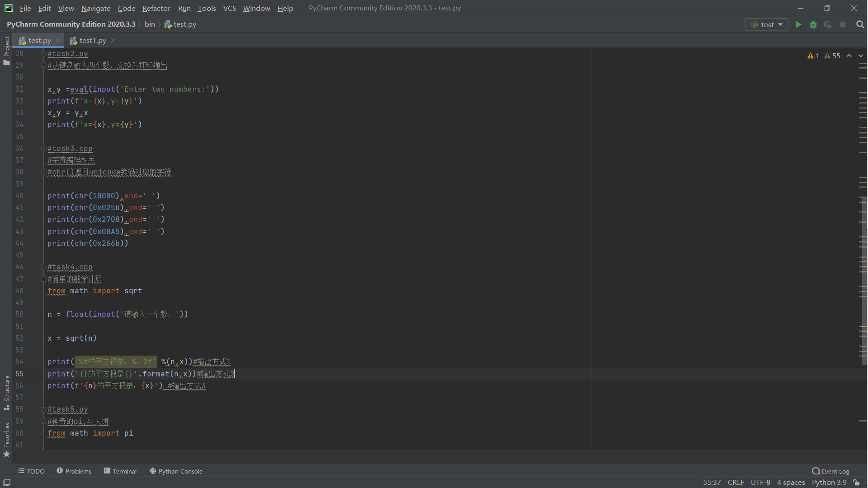Jump to the next highlighted error with the down arrow
Image resolution: width=868 pixels, height=488 pixels.
click(x=861, y=56)
